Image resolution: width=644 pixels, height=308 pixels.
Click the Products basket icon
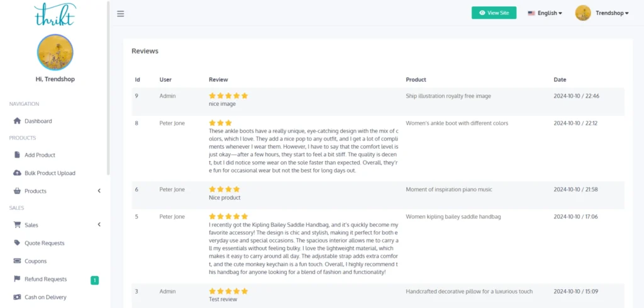point(18,191)
